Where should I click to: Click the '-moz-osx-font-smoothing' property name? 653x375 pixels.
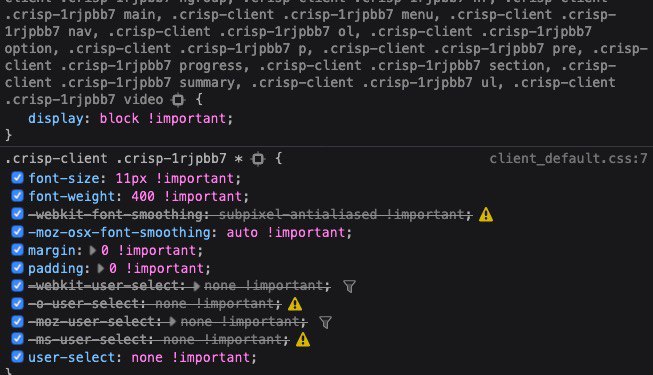tap(119, 232)
